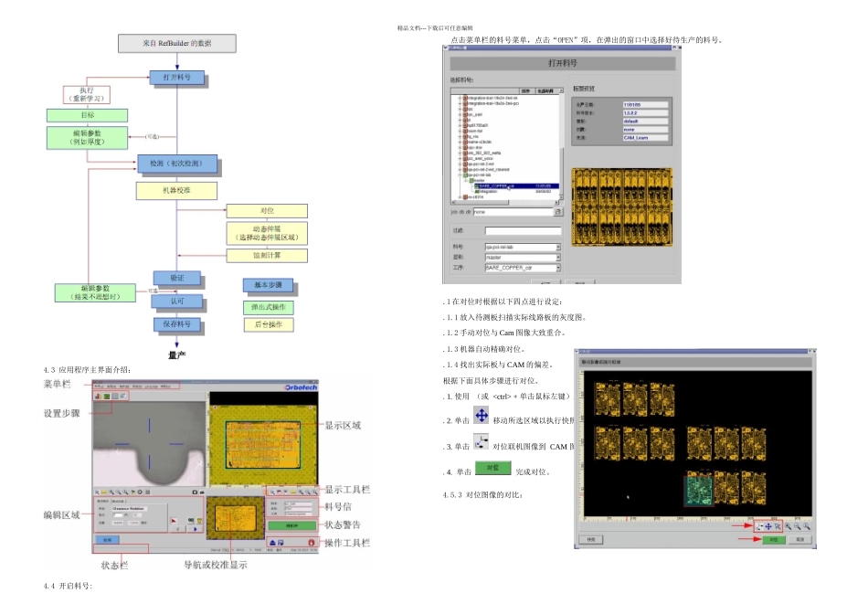Click the green 对位 button in registration window
Image resolution: width=868 pixels, height=614 pixels.
773,539
